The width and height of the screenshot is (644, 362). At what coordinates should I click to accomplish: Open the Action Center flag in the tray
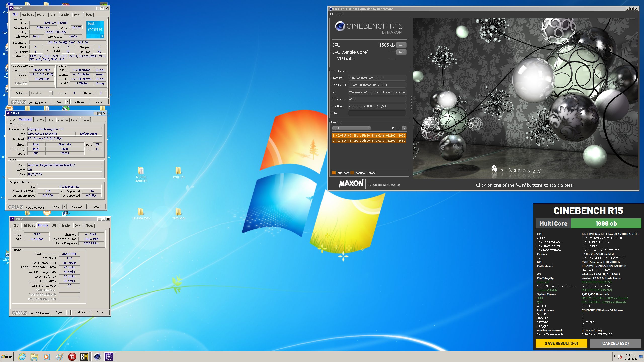pyautogui.click(x=620, y=357)
